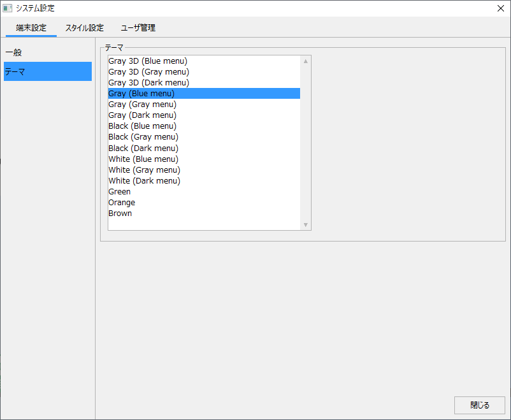
Task: Choose the Green theme
Action: (119, 192)
